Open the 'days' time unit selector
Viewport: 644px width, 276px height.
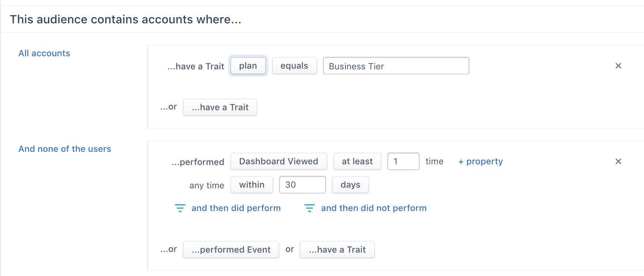[x=350, y=184]
